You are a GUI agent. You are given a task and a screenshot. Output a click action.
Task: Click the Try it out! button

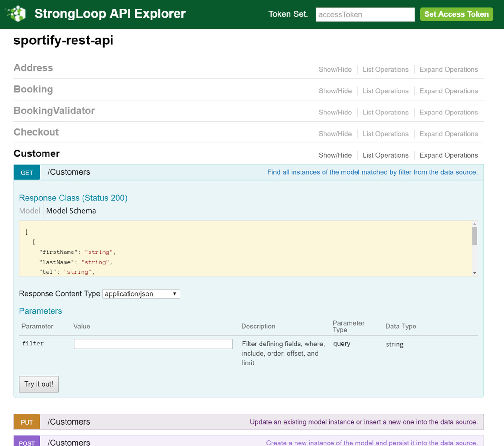tap(39, 384)
